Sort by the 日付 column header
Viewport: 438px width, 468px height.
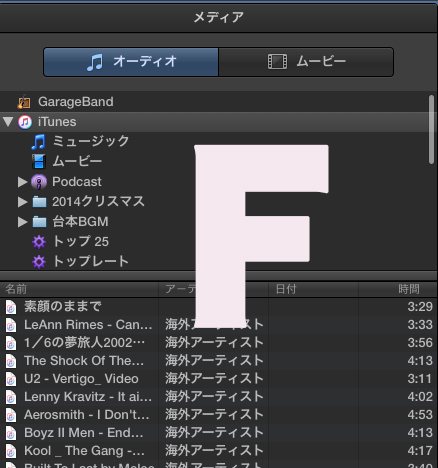tap(313, 289)
